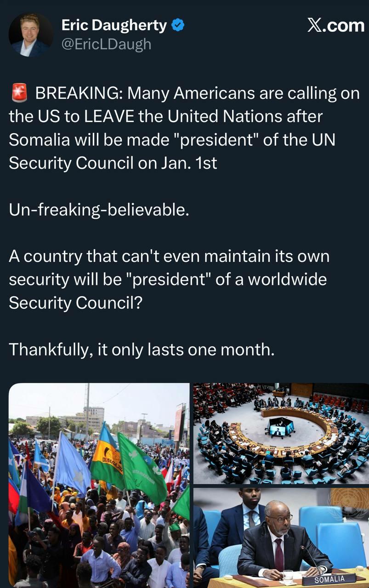Viewport: 369px width, 588px height.
Task: Click the "A country that can't even" paragraph
Action: click(x=169, y=279)
